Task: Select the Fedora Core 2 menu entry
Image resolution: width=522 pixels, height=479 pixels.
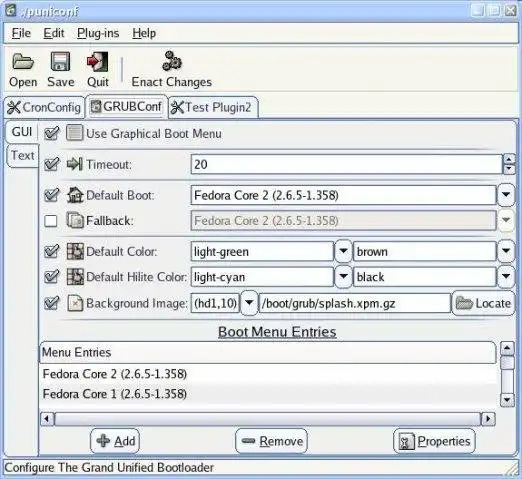Action: click(269, 374)
